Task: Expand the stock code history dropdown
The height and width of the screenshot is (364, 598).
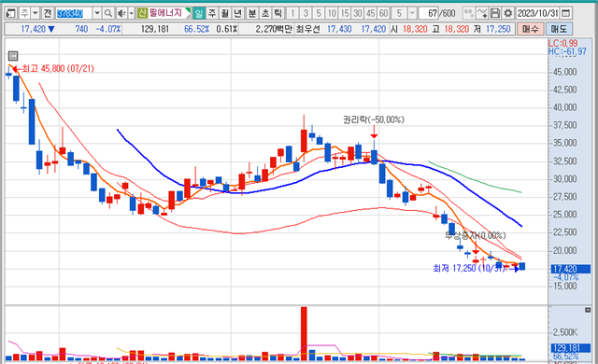Action: click(x=97, y=14)
